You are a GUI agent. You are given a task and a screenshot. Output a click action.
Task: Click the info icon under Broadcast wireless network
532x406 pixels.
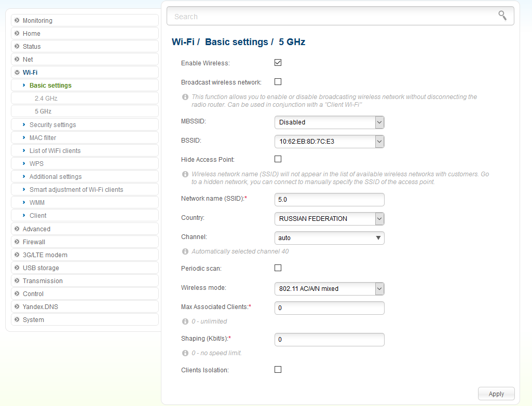coord(185,97)
